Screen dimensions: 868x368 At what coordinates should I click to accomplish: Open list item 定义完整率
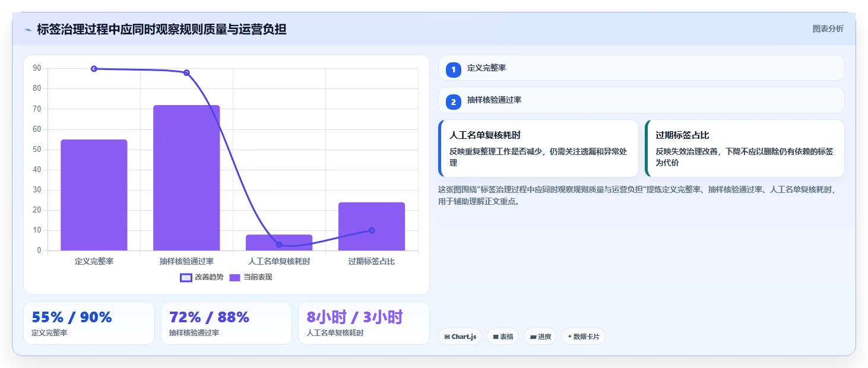click(641, 68)
